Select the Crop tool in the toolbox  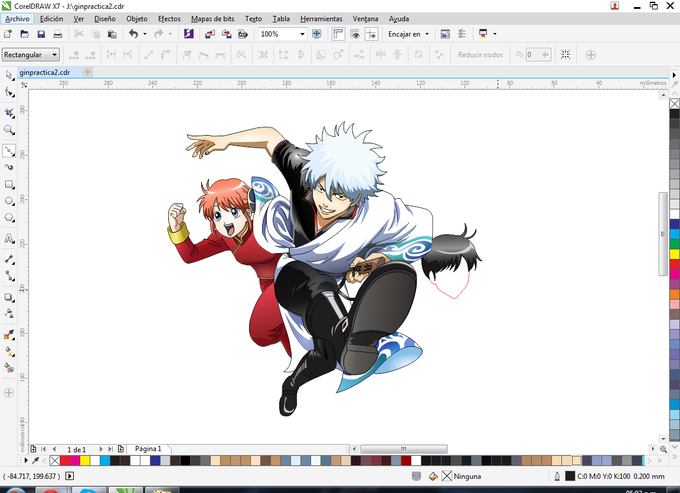[x=9, y=113]
